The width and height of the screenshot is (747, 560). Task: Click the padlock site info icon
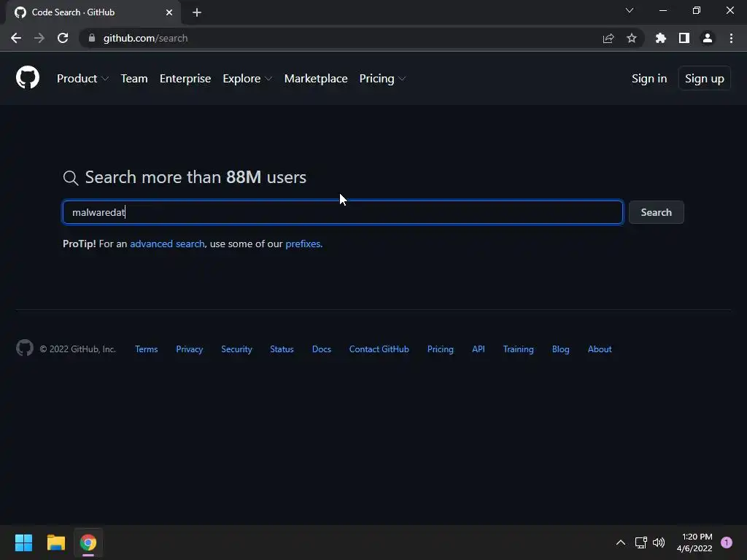tap(92, 38)
